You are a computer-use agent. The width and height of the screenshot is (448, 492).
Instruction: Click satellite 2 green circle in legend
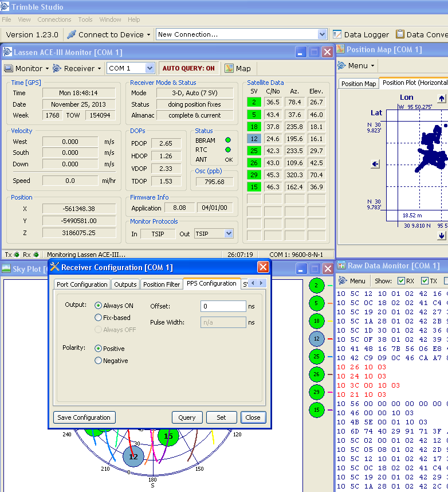tap(317, 286)
